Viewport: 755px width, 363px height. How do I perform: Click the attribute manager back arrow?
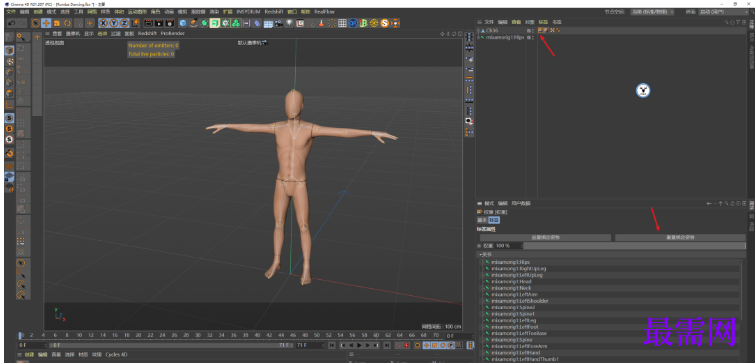(x=709, y=204)
